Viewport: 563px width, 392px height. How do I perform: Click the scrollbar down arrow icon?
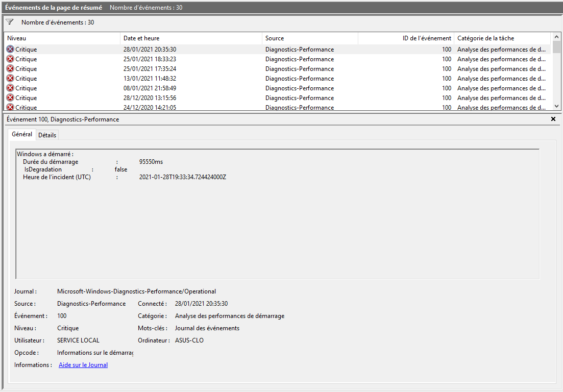click(556, 106)
